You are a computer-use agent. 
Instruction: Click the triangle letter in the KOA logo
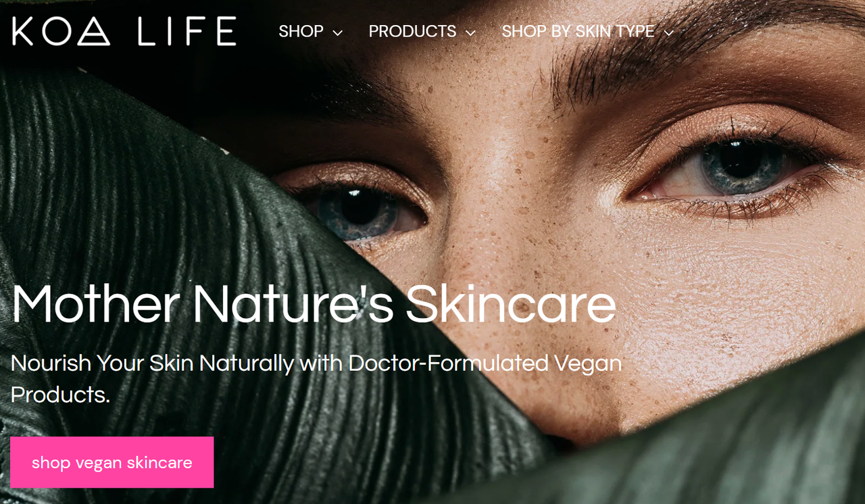pyautogui.click(x=93, y=32)
